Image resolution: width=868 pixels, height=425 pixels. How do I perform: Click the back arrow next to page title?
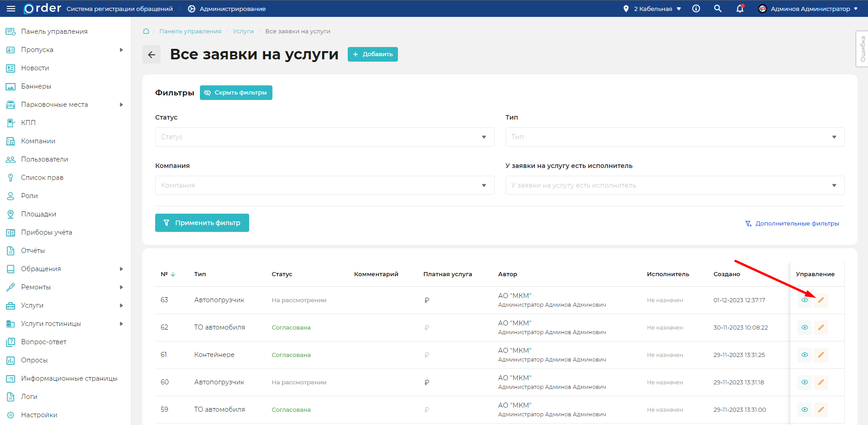click(152, 55)
